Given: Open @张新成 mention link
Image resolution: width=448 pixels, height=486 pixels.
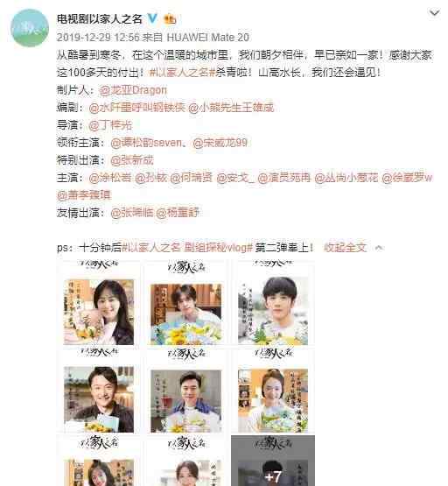Looking at the screenshot, I should tap(132, 160).
